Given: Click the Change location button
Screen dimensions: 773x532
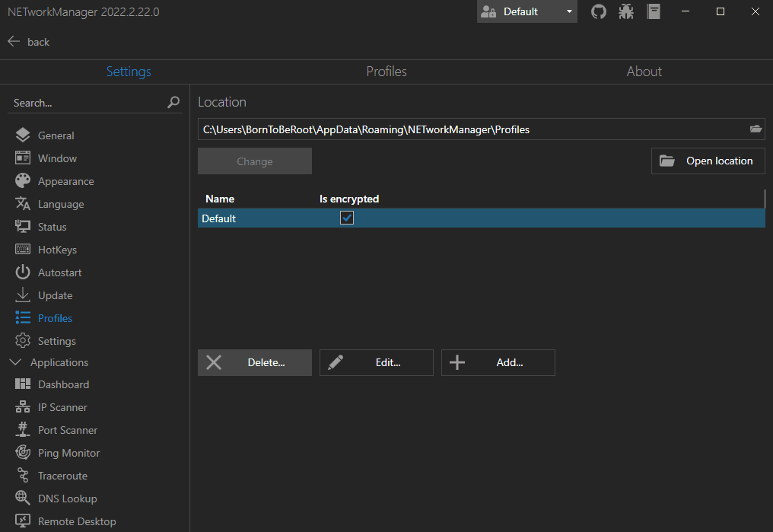Looking at the screenshot, I should [x=254, y=161].
